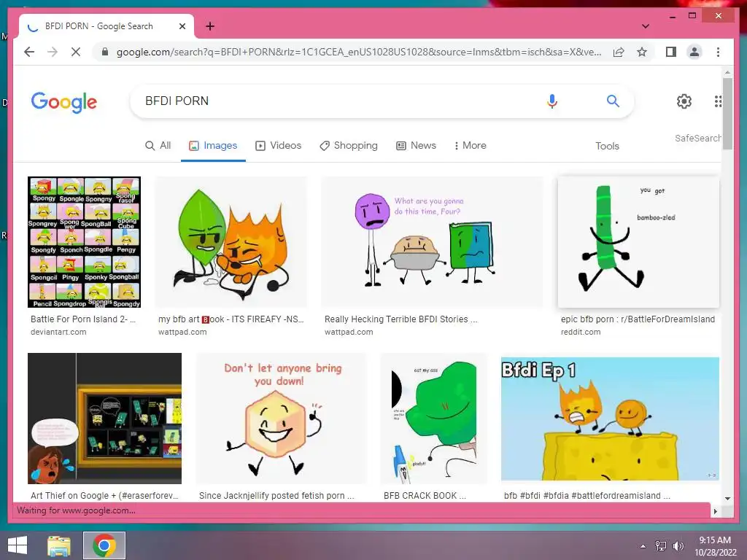The image size is (747, 560).
Task: Open the 'BFB CRACK BOOK' caption link
Action: [x=425, y=495]
